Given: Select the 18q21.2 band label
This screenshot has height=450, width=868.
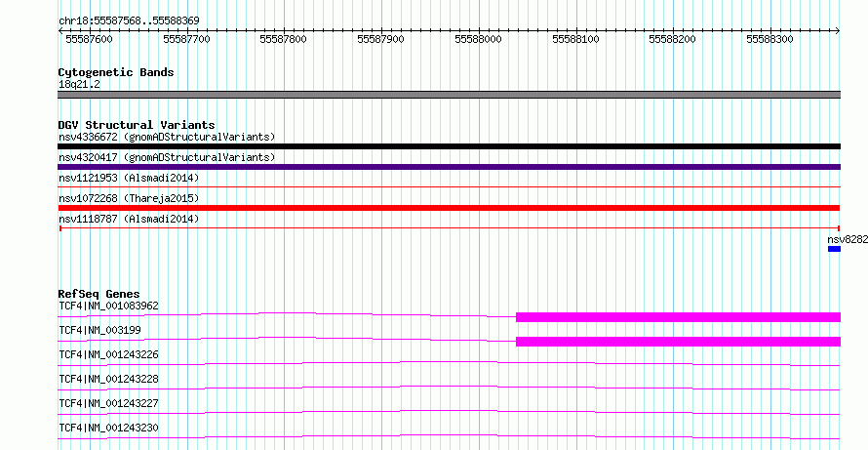Looking at the screenshot, I should click(80, 85).
